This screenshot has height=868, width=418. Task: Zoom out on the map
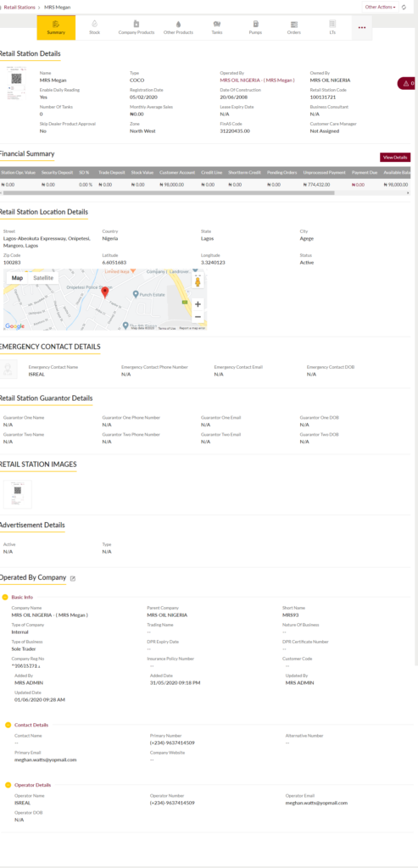(x=198, y=317)
